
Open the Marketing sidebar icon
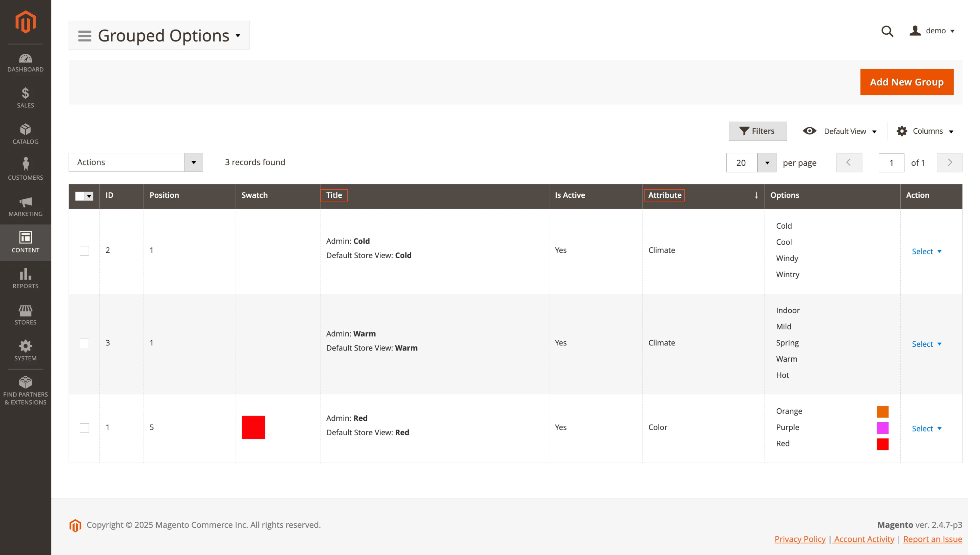[x=25, y=206]
